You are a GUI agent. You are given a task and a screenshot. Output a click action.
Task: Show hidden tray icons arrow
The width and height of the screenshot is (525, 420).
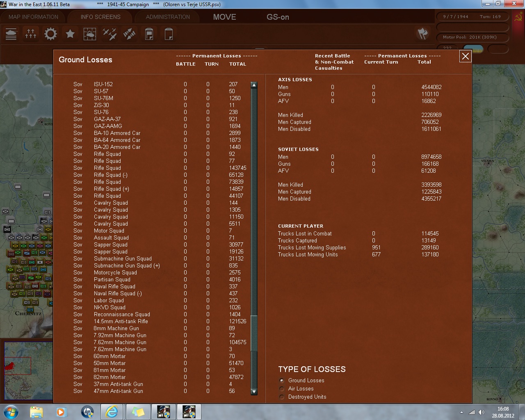[x=462, y=412]
